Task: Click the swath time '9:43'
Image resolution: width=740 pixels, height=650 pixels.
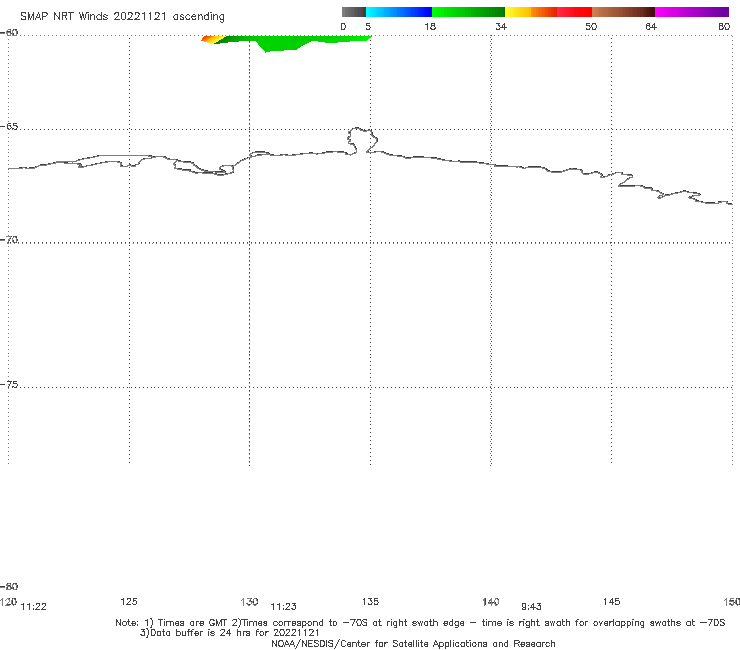Action: (x=531, y=607)
